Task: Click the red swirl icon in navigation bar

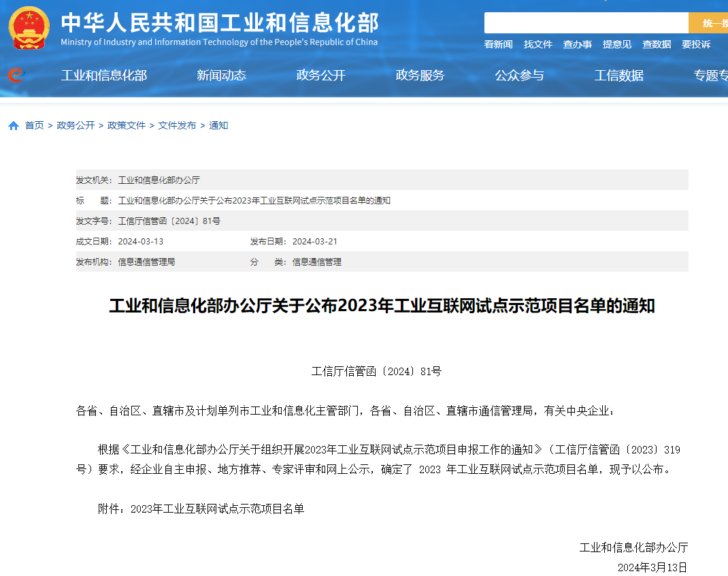Action: pyautogui.click(x=15, y=75)
